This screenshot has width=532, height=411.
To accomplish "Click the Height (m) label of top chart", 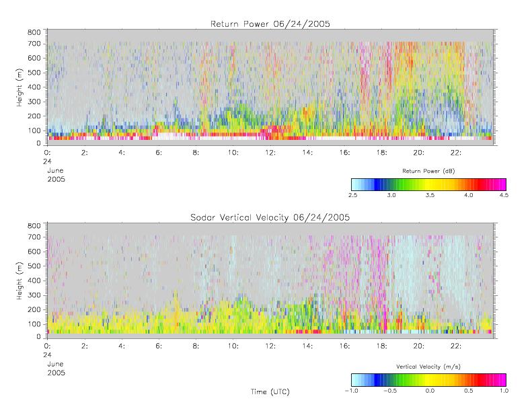I will pyautogui.click(x=20, y=87).
